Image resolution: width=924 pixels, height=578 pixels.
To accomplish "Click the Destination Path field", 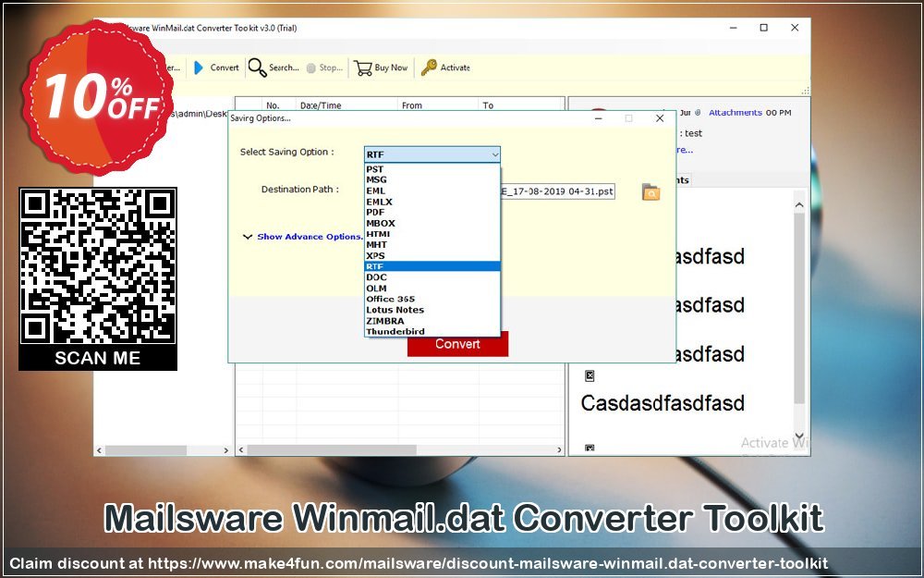I will pyautogui.click(x=557, y=191).
